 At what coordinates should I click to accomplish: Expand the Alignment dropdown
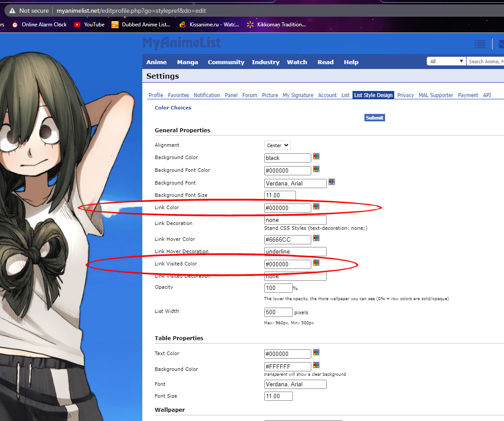[277, 145]
